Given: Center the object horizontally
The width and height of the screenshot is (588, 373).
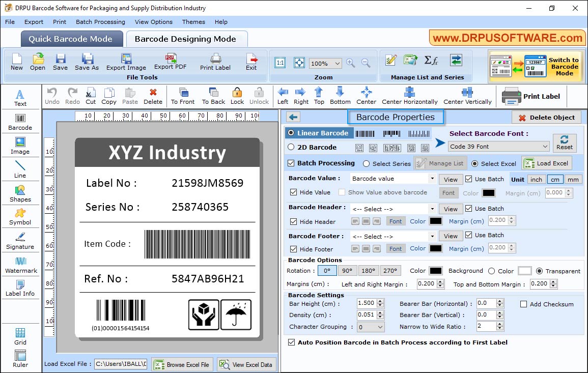Looking at the screenshot, I should click(410, 96).
